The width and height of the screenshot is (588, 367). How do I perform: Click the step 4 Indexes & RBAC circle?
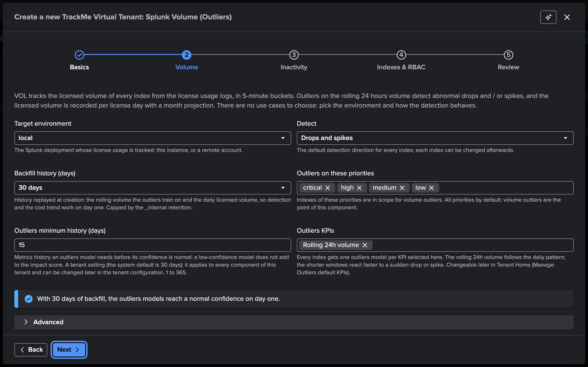401,55
